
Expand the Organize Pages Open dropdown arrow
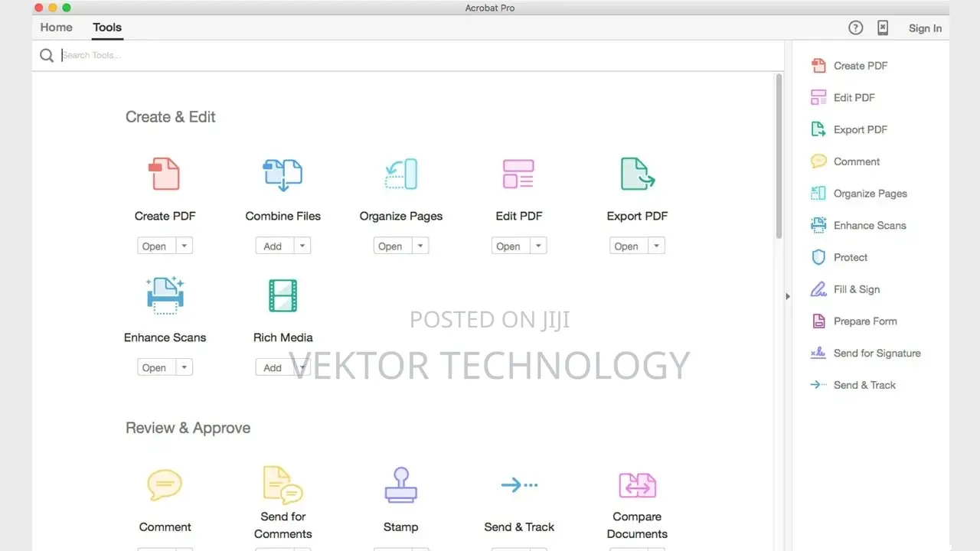420,246
